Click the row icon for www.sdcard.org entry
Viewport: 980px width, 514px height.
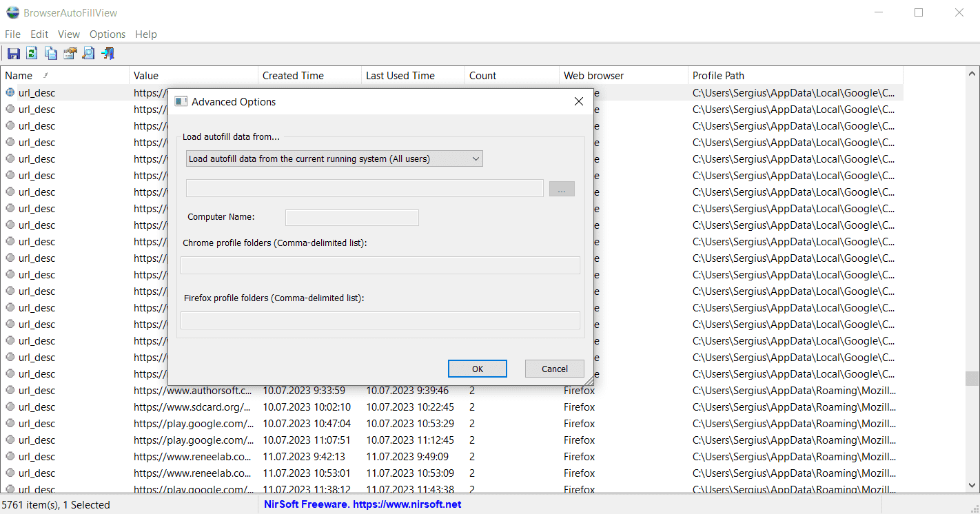(10, 407)
